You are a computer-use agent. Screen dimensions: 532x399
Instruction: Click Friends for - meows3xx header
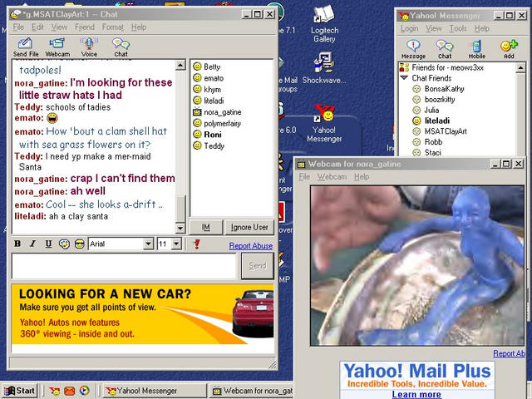(447, 67)
